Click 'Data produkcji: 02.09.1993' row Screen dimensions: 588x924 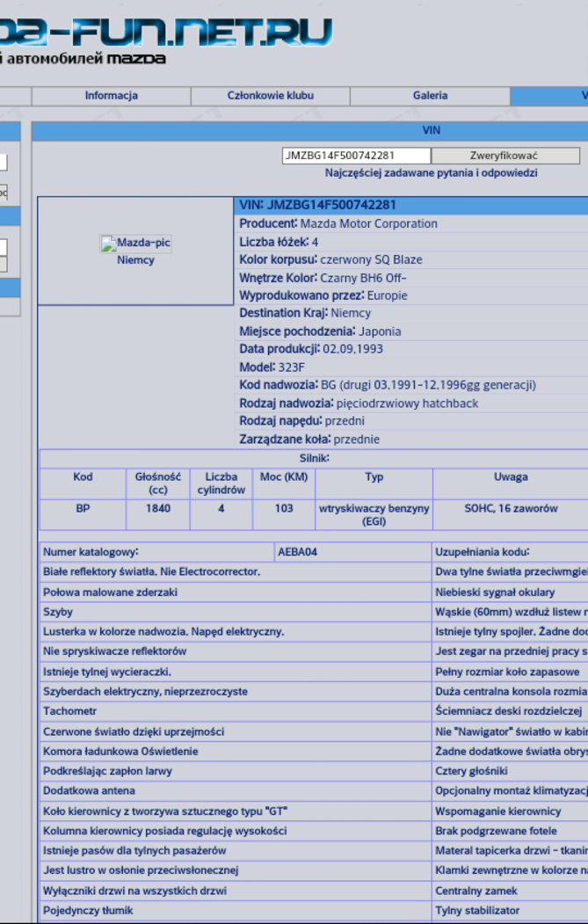[x=411, y=349]
